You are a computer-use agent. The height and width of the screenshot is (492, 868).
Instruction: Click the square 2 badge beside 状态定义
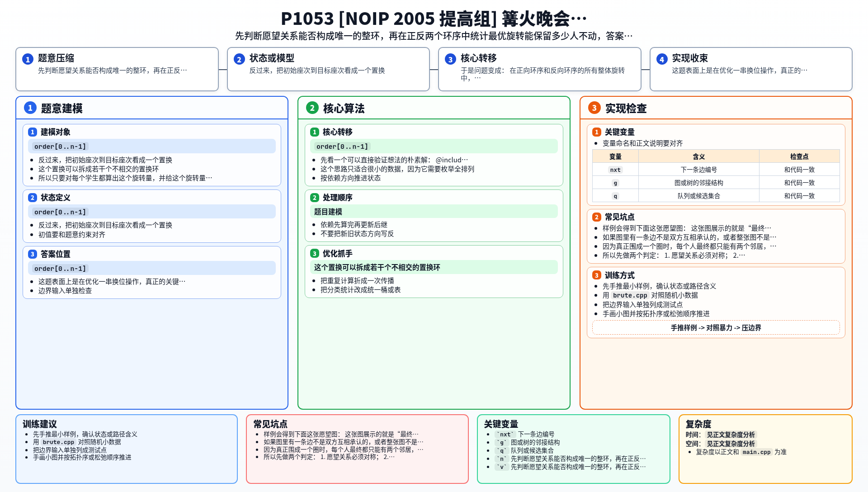(33, 198)
